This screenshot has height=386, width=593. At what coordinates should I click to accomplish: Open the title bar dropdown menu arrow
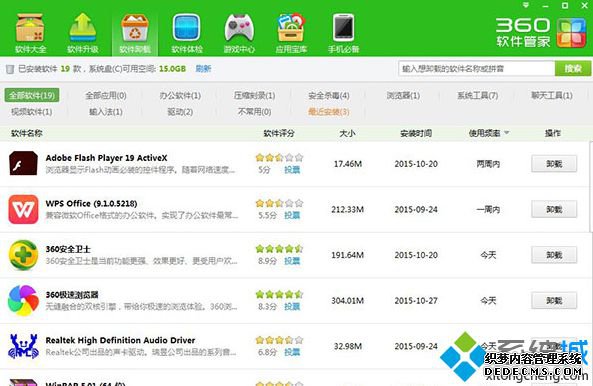(526, 5)
